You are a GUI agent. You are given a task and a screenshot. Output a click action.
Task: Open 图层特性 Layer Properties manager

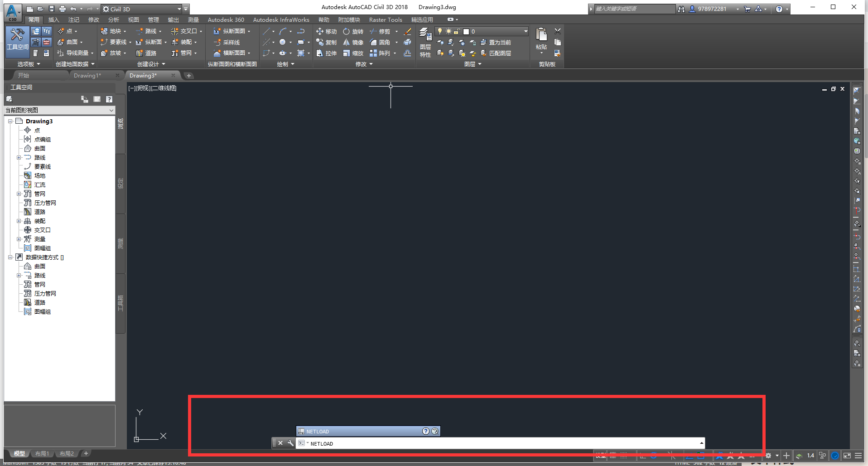point(425,42)
